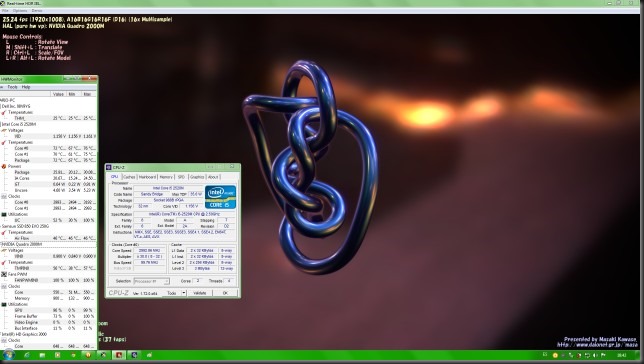644x364 pixels.
Task: Select the Dell Inc. node in HWMonitor
Action: tap(16, 106)
